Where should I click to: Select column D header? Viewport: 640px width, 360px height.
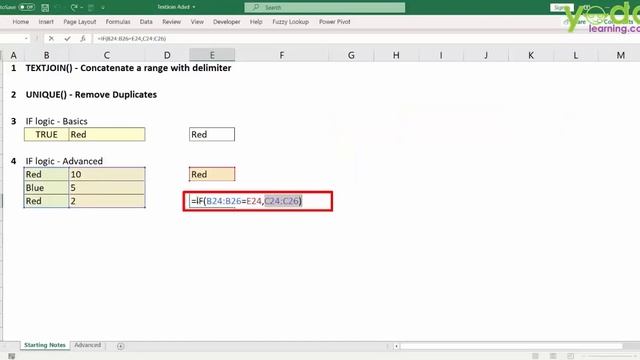point(167,55)
